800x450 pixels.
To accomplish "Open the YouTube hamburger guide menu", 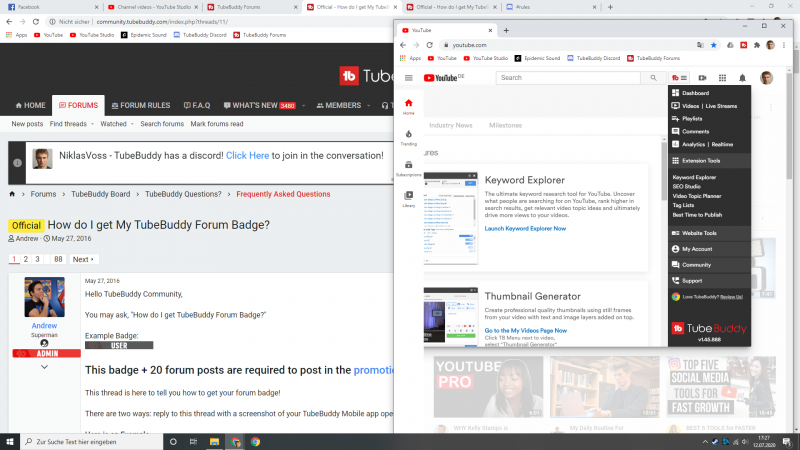I will pyautogui.click(x=408, y=77).
